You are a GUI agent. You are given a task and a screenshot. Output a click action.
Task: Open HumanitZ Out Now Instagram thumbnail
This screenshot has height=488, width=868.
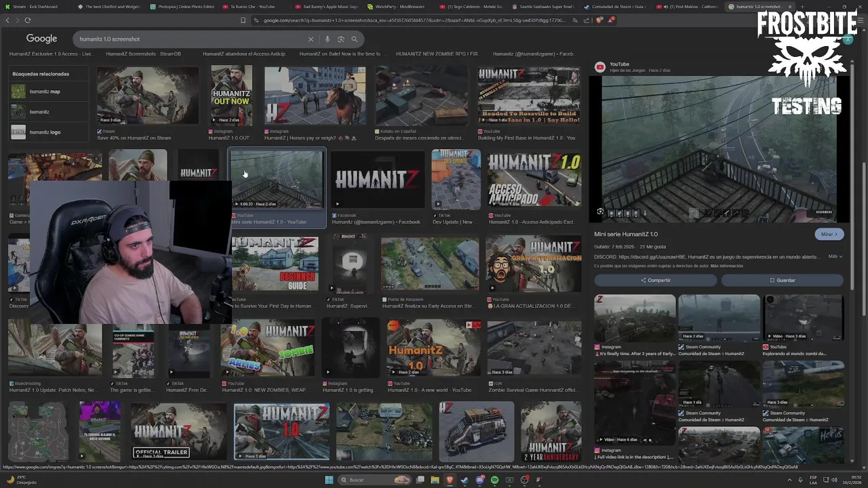tap(231, 96)
